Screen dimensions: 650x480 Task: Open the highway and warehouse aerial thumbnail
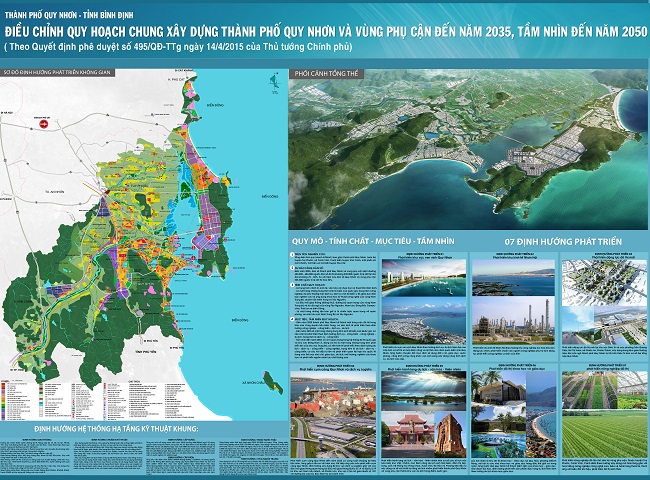[x=333, y=437]
